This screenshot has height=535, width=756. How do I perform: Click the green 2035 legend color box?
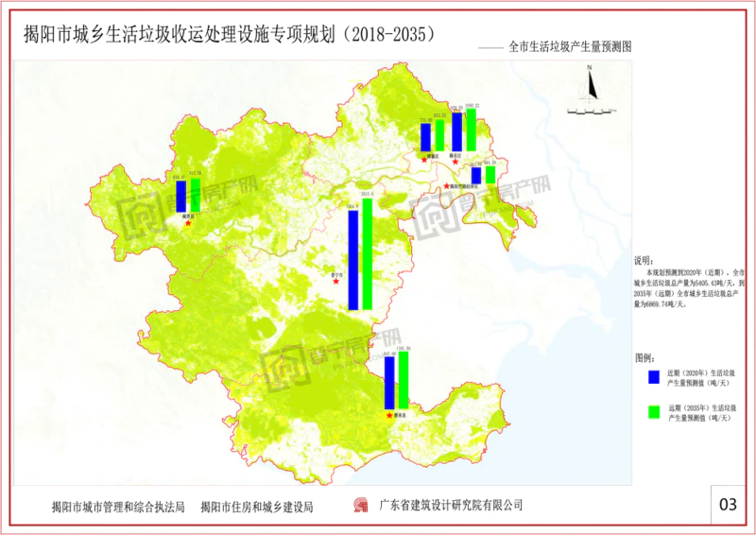pos(652,412)
